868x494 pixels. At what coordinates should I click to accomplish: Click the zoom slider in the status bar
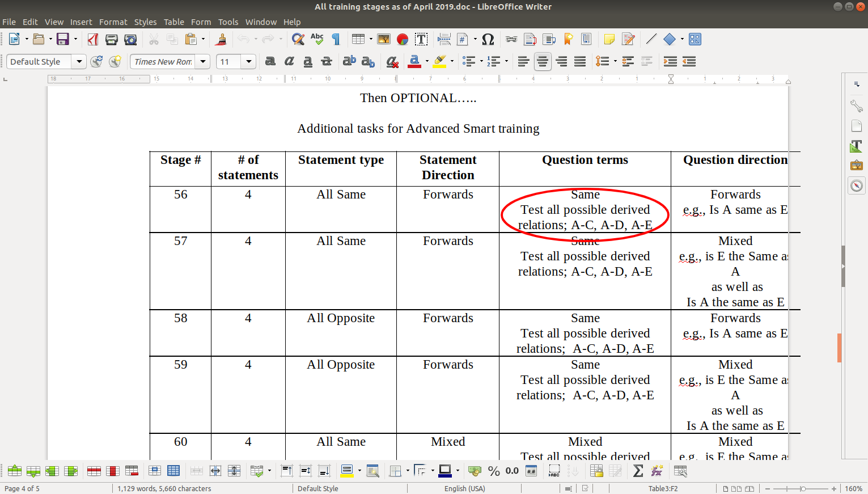(x=802, y=488)
